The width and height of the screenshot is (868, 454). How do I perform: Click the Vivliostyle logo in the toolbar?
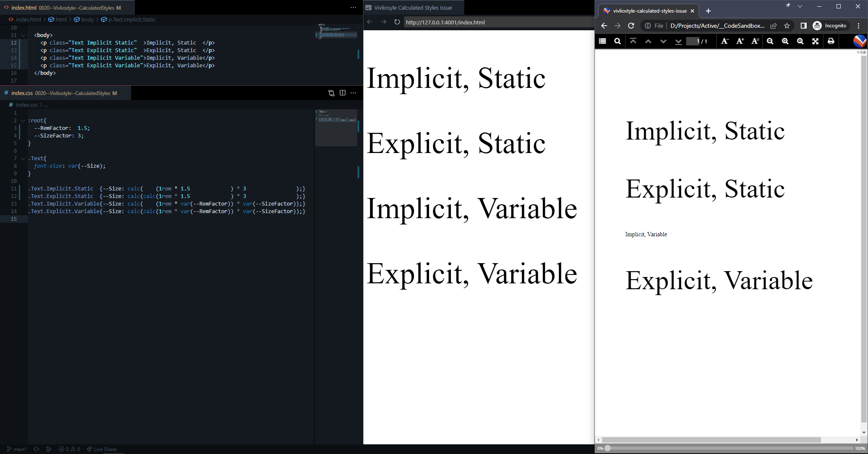pos(860,41)
